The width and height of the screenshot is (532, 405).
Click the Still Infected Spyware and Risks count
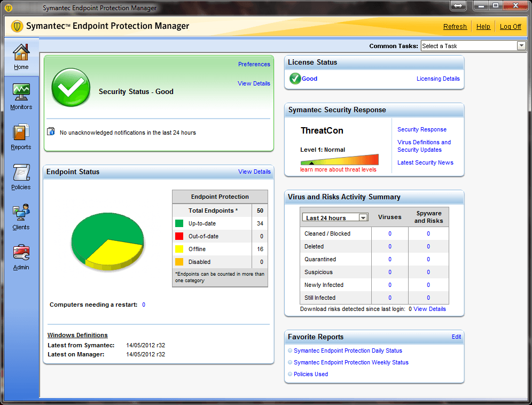(x=428, y=298)
